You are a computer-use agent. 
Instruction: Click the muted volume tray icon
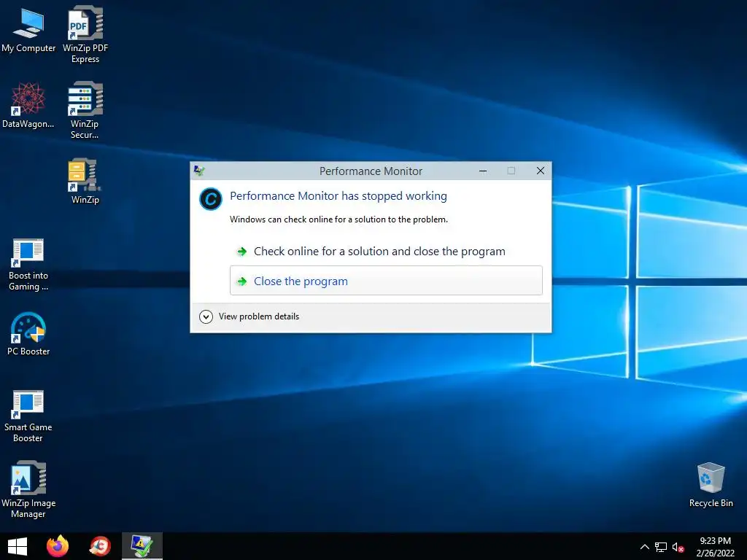pyautogui.click(x=678, y=547)
